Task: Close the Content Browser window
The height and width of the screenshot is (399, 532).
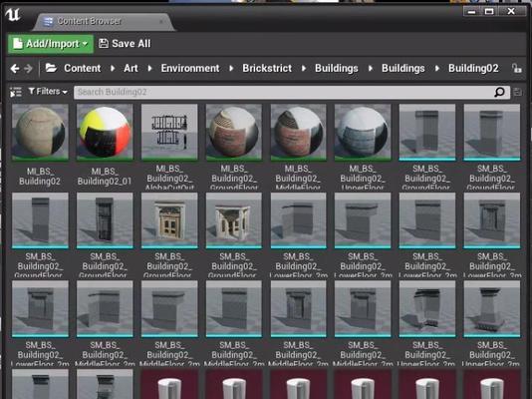Action: [511, 12]
